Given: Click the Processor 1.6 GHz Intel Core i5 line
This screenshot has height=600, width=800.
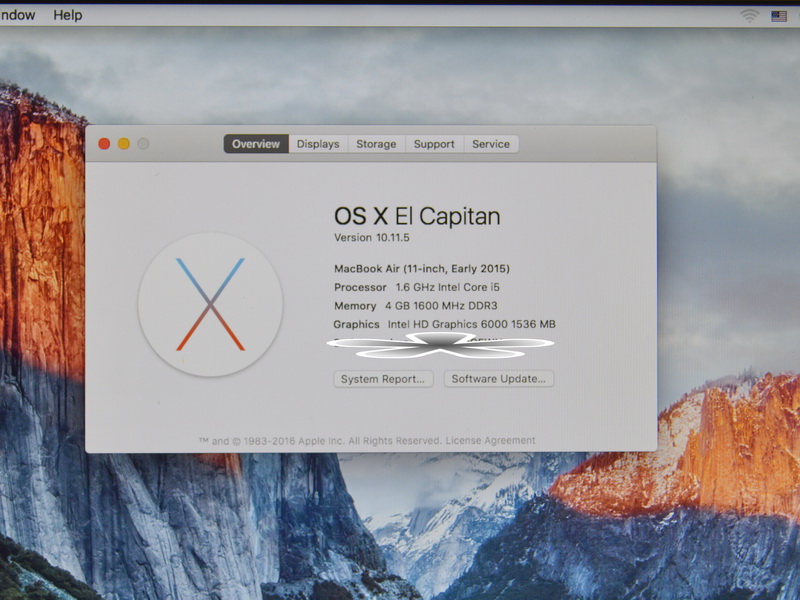Looking at the screenshot, I should pyautogui.click(x=417, y=287).
